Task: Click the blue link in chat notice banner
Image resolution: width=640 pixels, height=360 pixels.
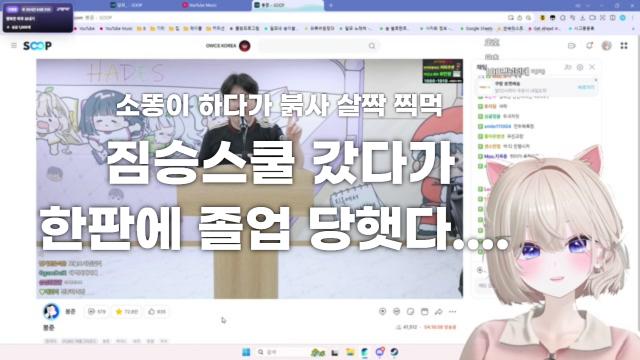Action: 586,87
